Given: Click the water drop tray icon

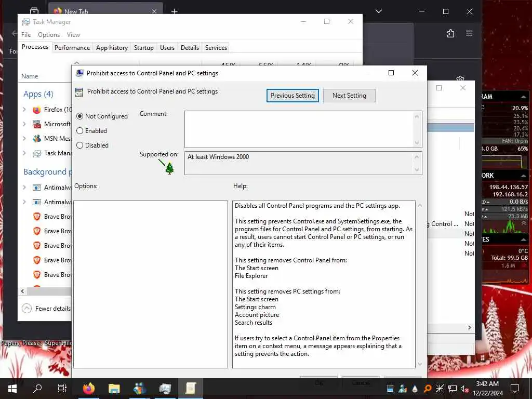Looking at the screenshot, I should point(415,389).
